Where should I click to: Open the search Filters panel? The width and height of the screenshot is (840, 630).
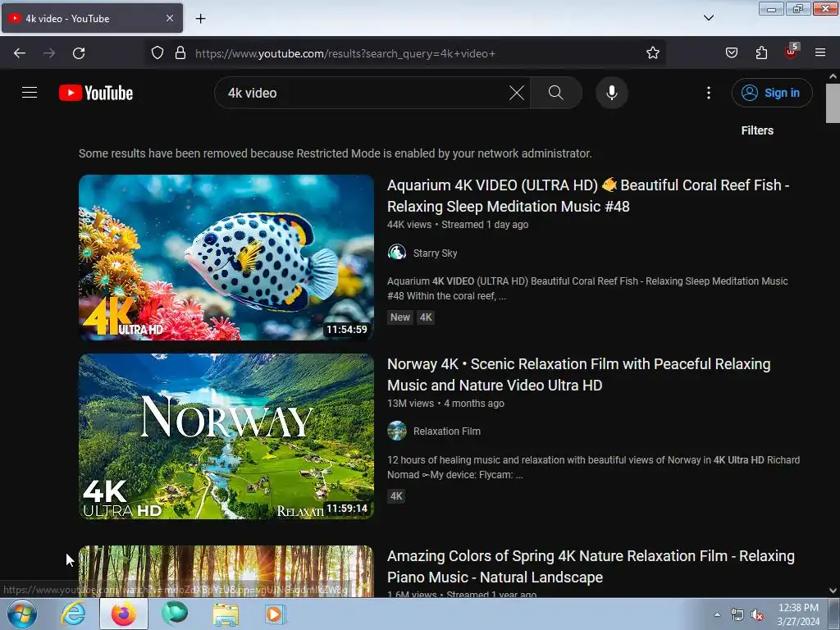coord(757,130)
